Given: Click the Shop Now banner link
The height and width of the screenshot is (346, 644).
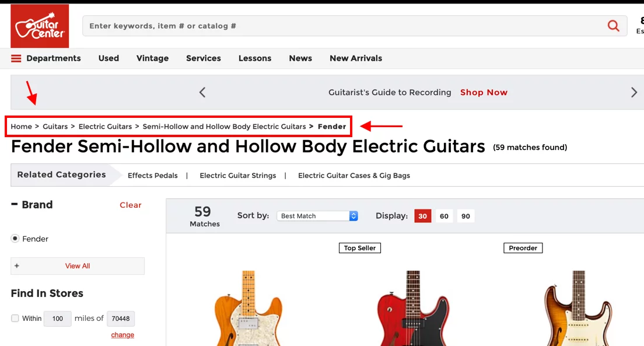Looking at the screenshot, I should tap(484, 92).
